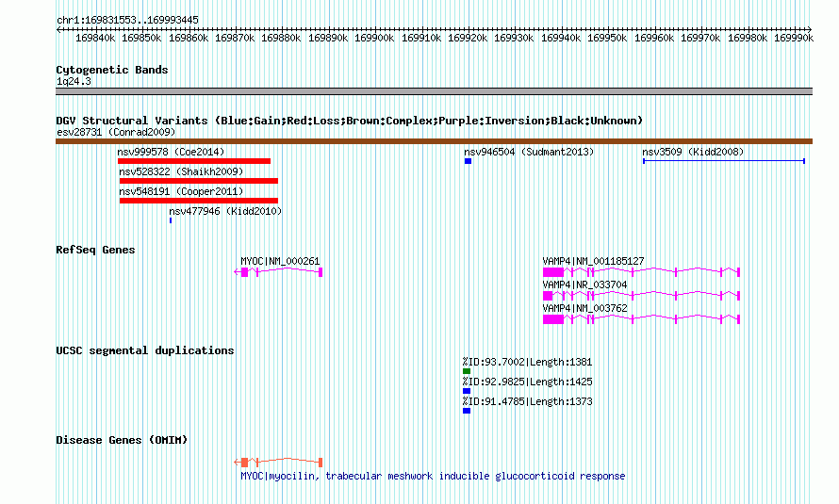
Task: Click the %ID:91.4785|Length:1373 label
Action: point(528,401)
